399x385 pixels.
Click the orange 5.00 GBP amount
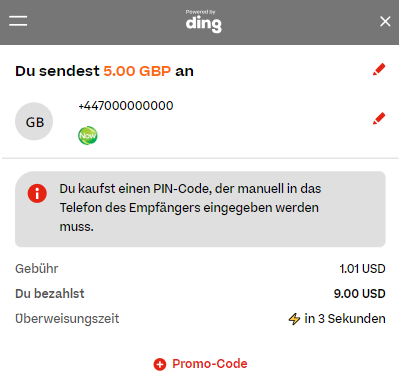[137, 71]
